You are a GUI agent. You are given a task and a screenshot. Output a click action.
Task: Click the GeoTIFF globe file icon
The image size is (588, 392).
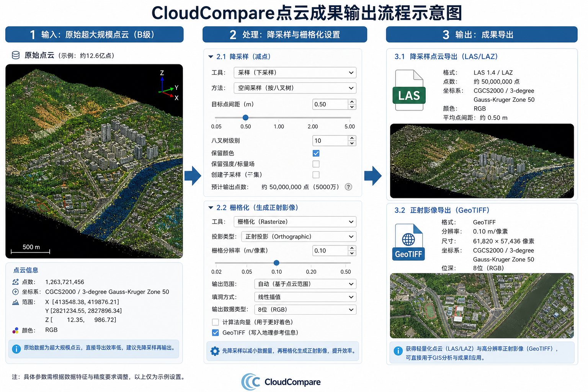[408, 242]
